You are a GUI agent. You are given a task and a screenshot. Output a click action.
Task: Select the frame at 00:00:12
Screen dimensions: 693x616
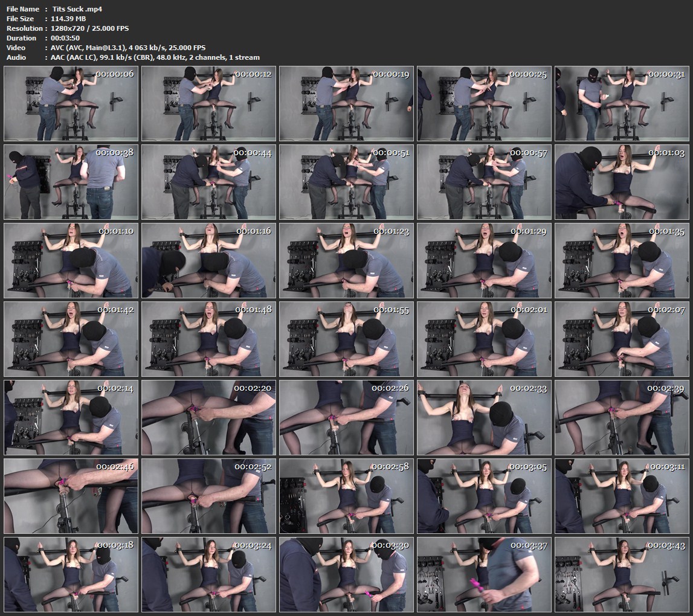click(208, 104)
